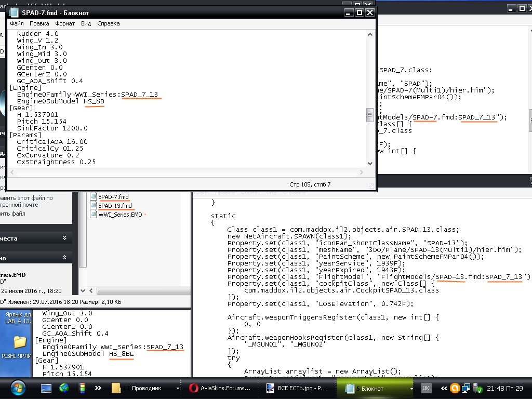Click the network icon in system tray

(466, 388)
